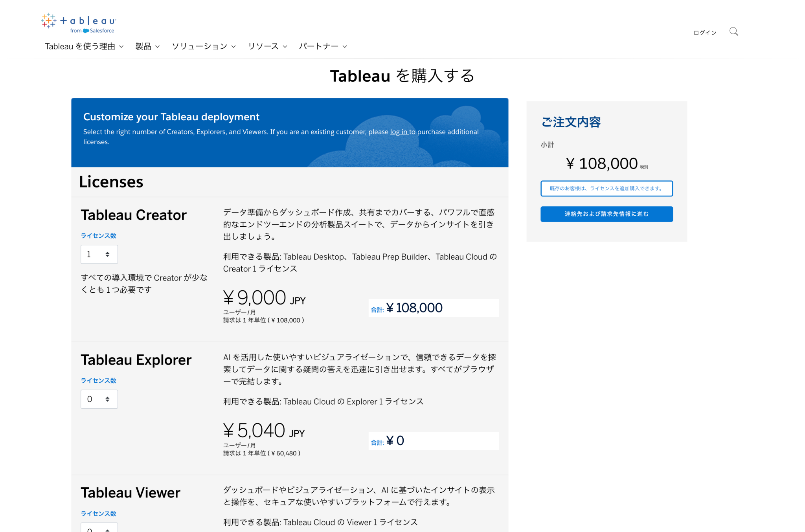Open the Explorer ライセンス数 info link
This screenshot has width=805, height=532.
(98, 380)
